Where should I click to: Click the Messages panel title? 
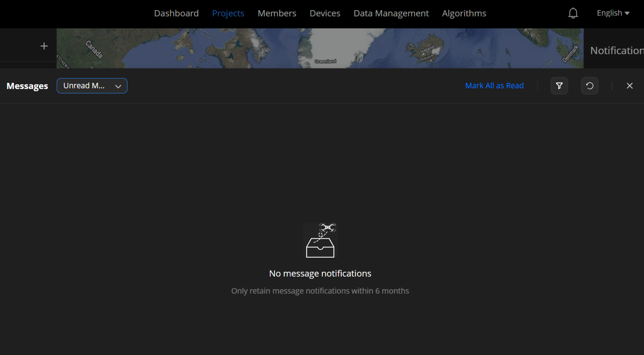click(27, 86)
